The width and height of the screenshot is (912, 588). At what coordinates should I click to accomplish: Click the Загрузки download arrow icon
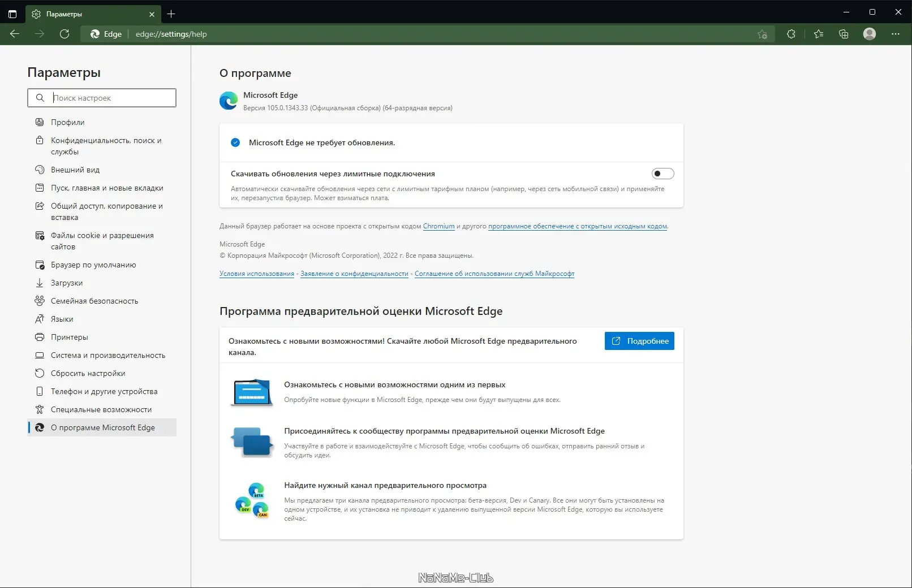40,283
